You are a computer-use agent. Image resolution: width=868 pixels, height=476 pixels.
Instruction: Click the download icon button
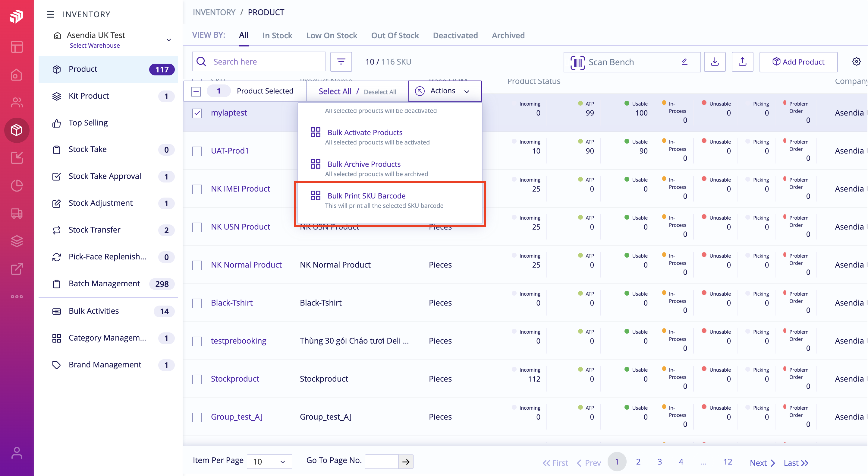(714, 62)
